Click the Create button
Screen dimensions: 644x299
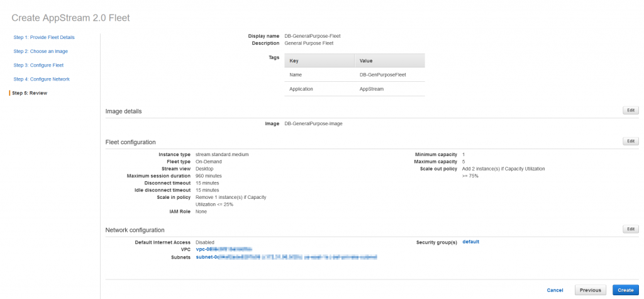pos(626,290)
